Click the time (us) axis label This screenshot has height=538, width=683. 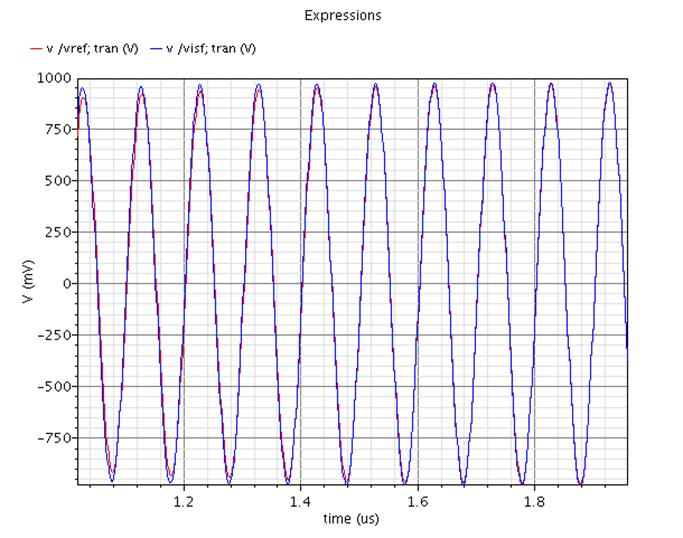coord(351,519)
